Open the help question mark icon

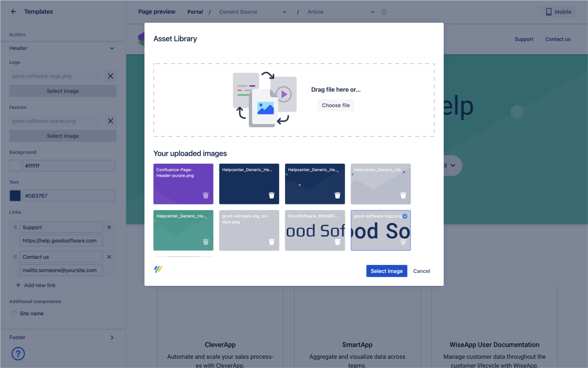[x=18, y=354]
